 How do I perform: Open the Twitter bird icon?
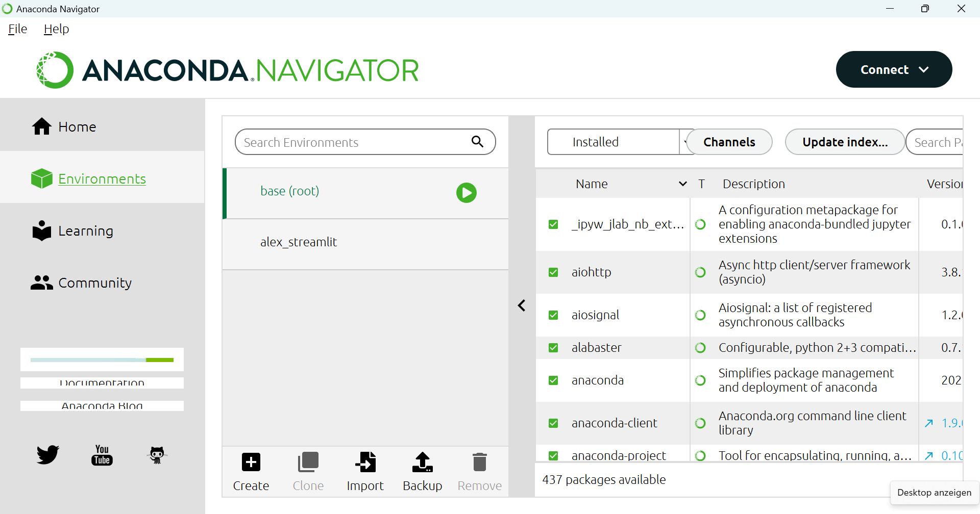(x=48, y=454)
